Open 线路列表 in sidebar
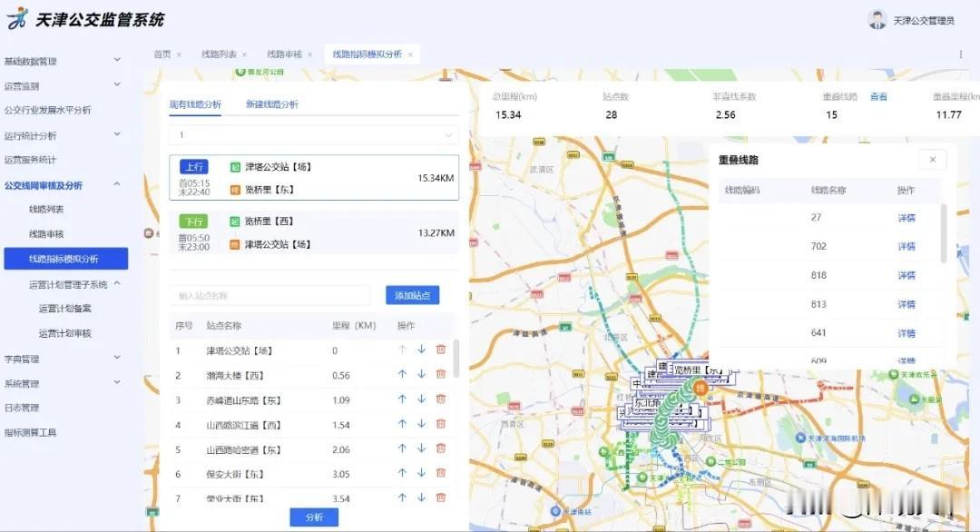 46,210
